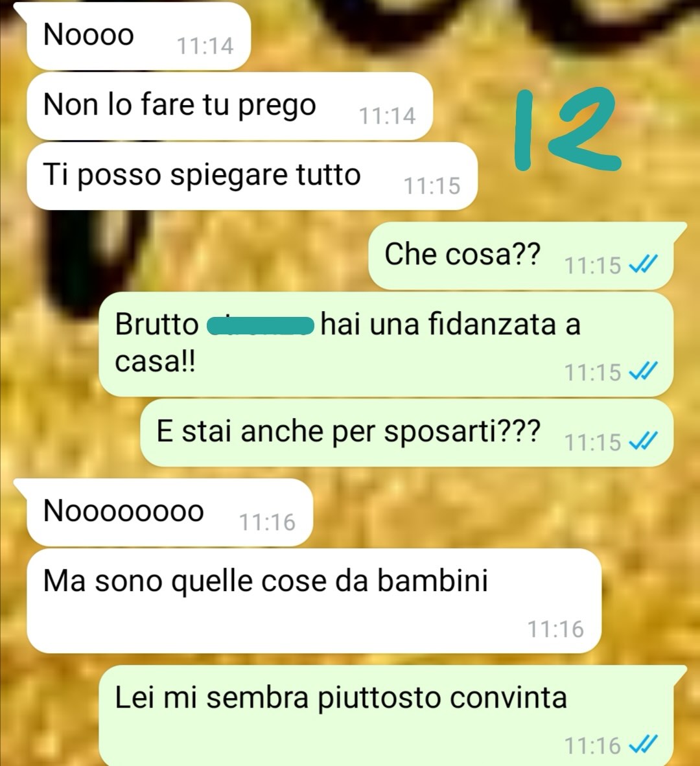Tap the read ticks on 'E stai anche per sposarti???'

643,441
